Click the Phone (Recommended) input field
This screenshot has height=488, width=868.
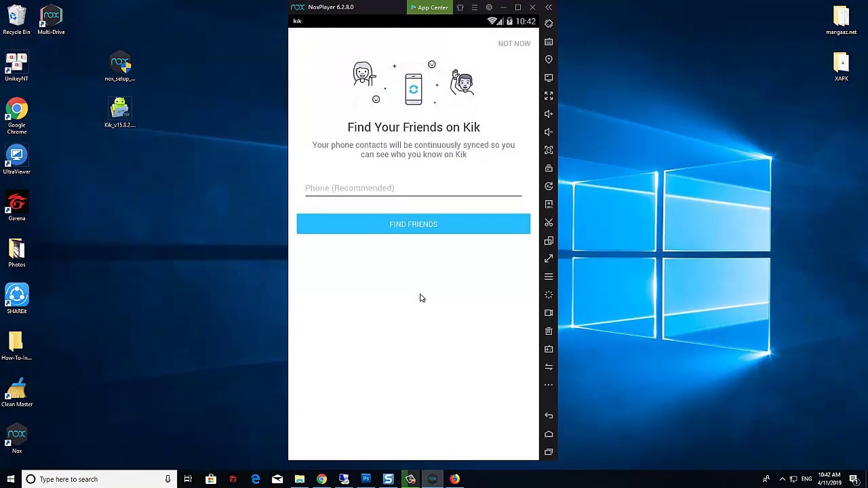click(414, 188)
